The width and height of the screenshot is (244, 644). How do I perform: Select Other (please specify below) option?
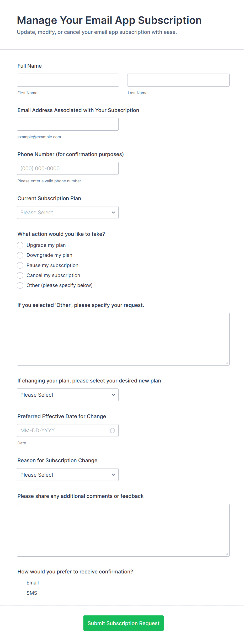tap(20, 285)
